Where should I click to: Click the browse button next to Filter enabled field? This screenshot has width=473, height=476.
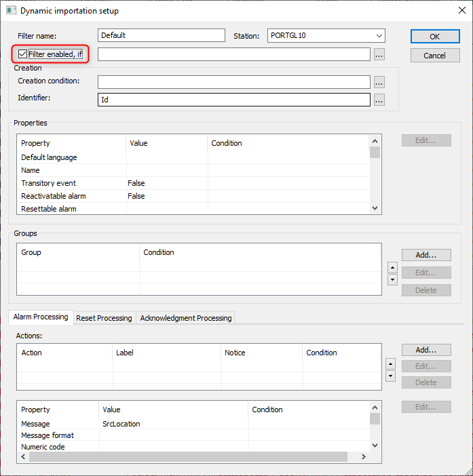coord(379,55)
